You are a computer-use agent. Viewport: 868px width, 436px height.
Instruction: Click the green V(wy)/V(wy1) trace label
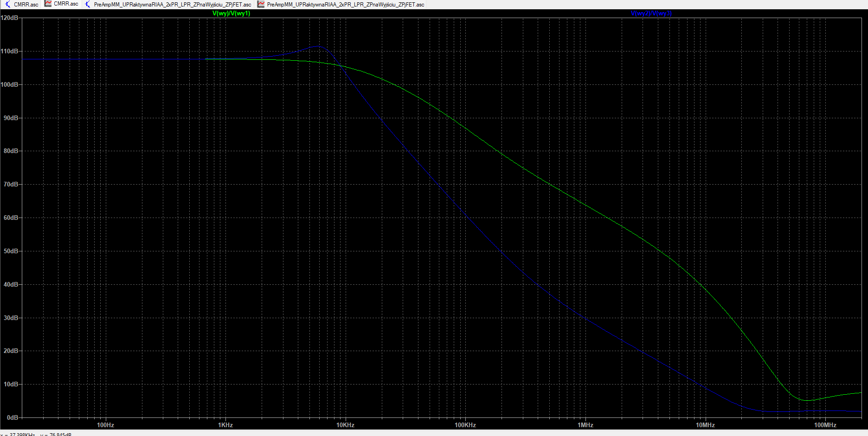pyautogui.click(x=231, y=13)
